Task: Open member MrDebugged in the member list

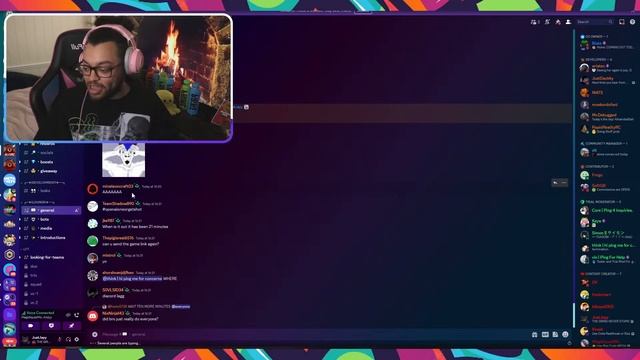Action: point(607,117)
